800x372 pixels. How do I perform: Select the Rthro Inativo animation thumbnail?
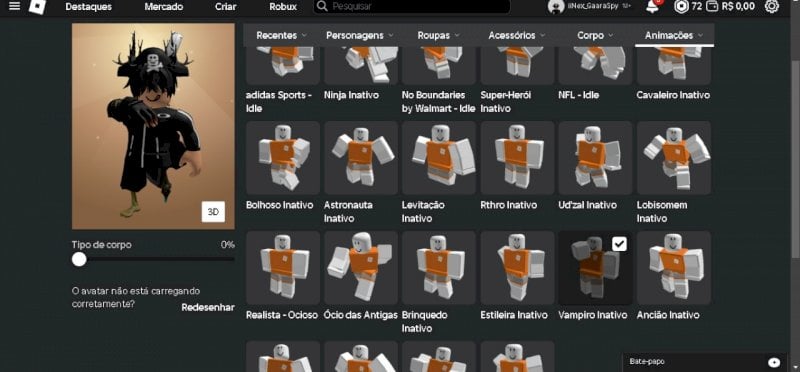(x=517, y=158)
